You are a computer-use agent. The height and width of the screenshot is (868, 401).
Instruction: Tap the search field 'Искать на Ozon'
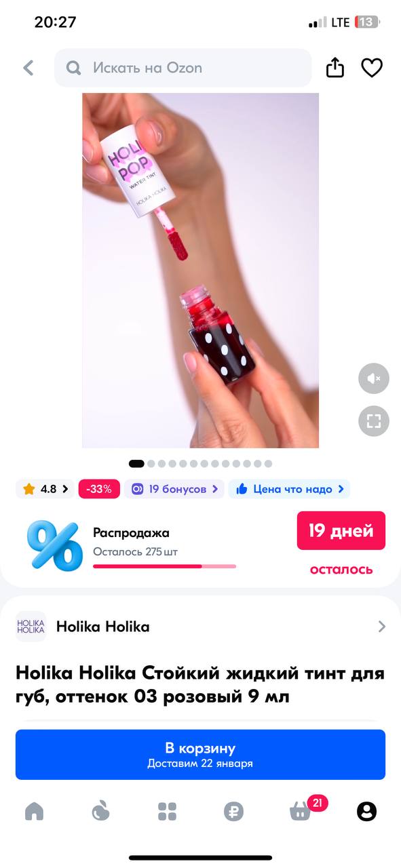coord(183,68)
